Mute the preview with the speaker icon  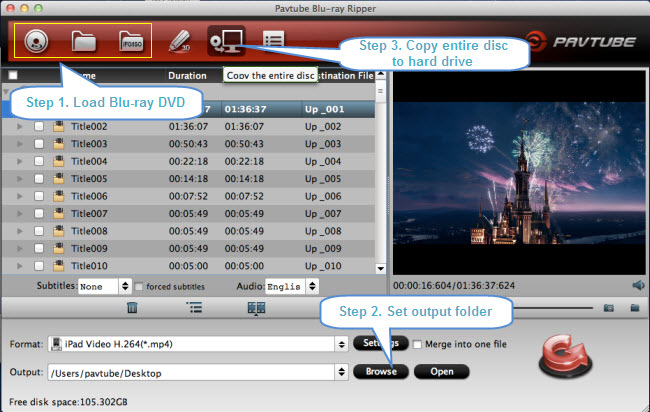[638, 285]
